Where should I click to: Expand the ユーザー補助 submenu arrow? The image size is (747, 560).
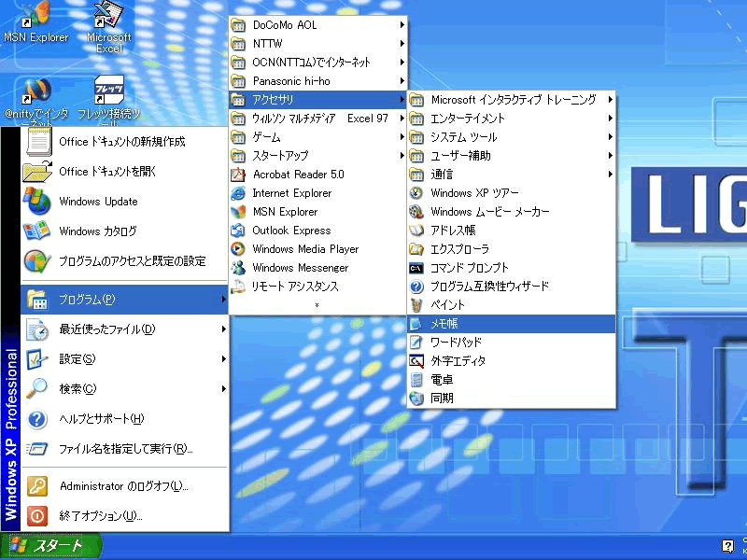coord(611,156)
